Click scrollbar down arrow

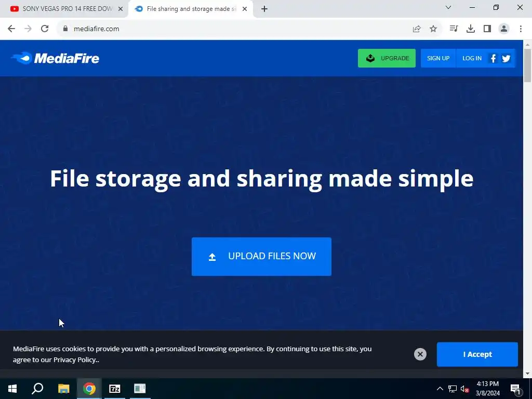point(528,374)
